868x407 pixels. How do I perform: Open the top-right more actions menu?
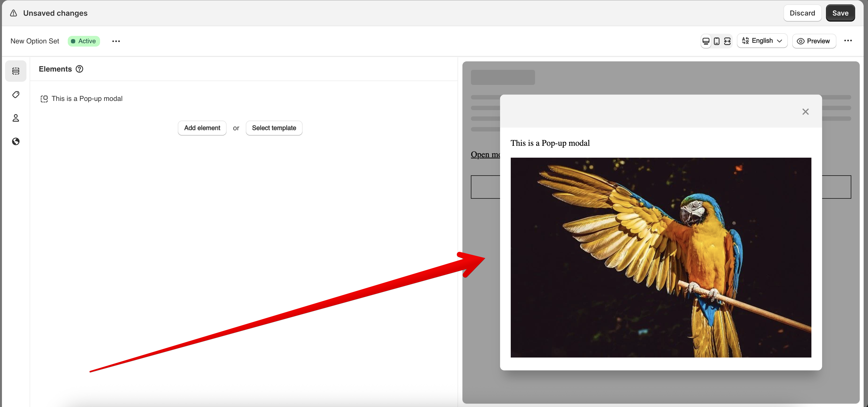(848, 41)
